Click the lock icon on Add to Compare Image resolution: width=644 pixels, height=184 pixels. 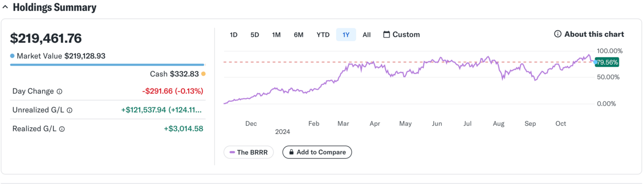coord(290,152)
